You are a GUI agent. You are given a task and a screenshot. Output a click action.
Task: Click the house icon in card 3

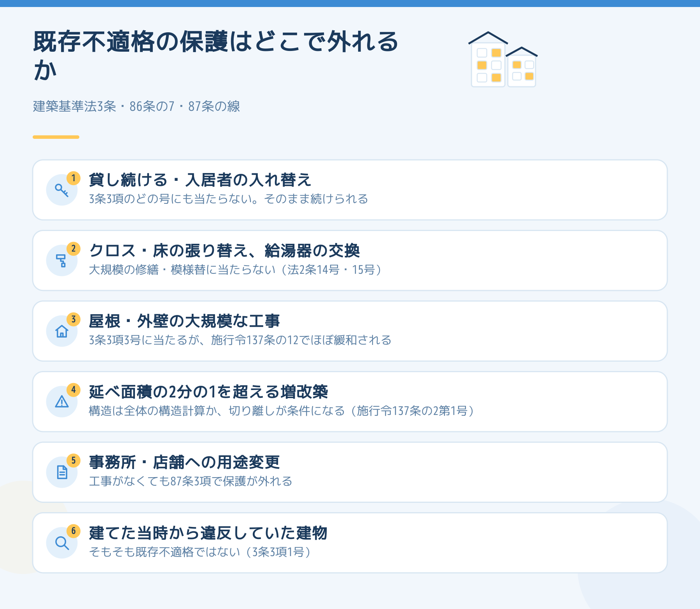[62, 331]
